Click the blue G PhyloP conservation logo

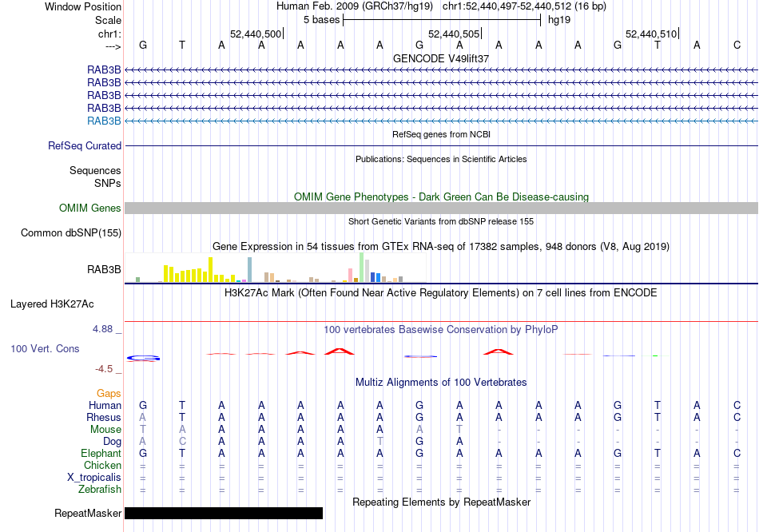tap(143, 358)
